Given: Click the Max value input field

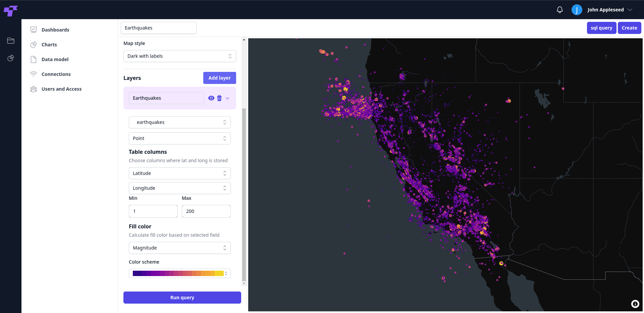Looking at the screenshot, I should tap(206, 211).
